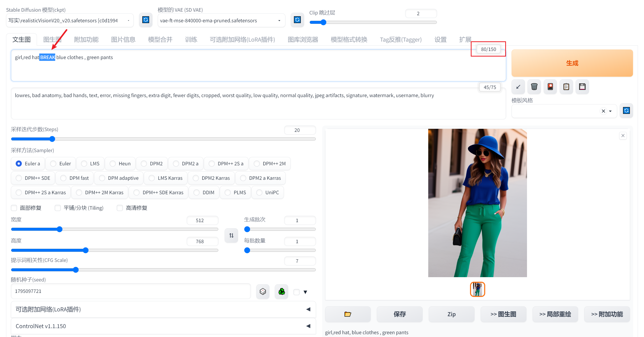Click the trash can clear-prompt icon

pos(534,87)
